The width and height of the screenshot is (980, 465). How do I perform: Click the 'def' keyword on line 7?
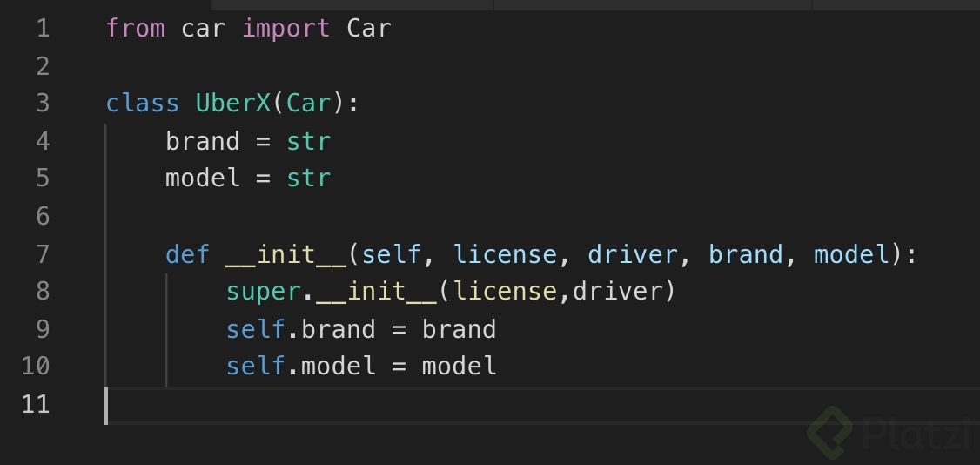(x=187, y=253)
